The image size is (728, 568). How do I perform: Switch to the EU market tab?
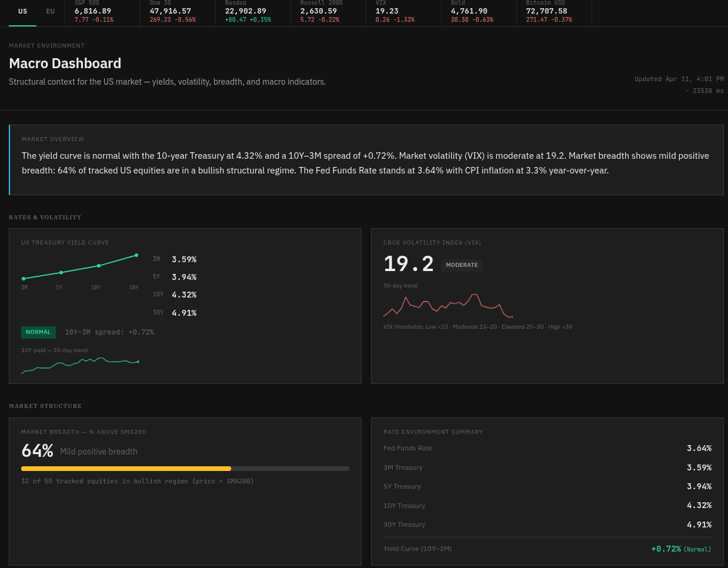pos(50,11)
